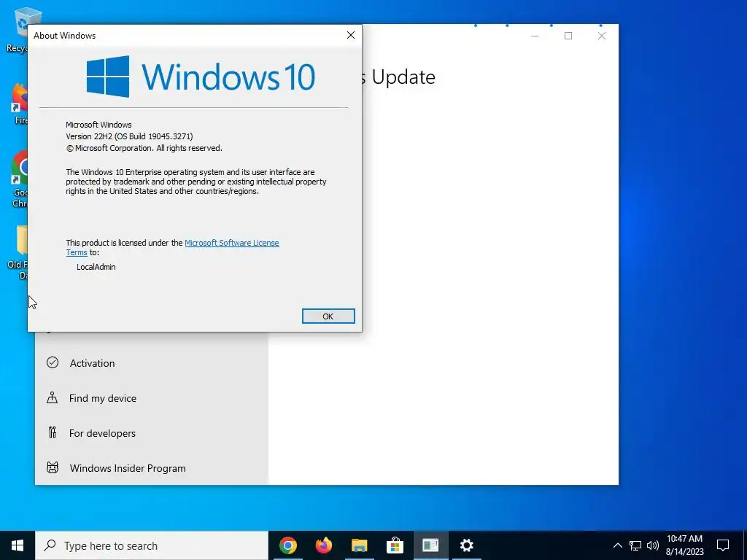The height and width of the screenshot is (560, 747).
Task: Click the Microsoft Windows text line
Action: click(98, 125)
